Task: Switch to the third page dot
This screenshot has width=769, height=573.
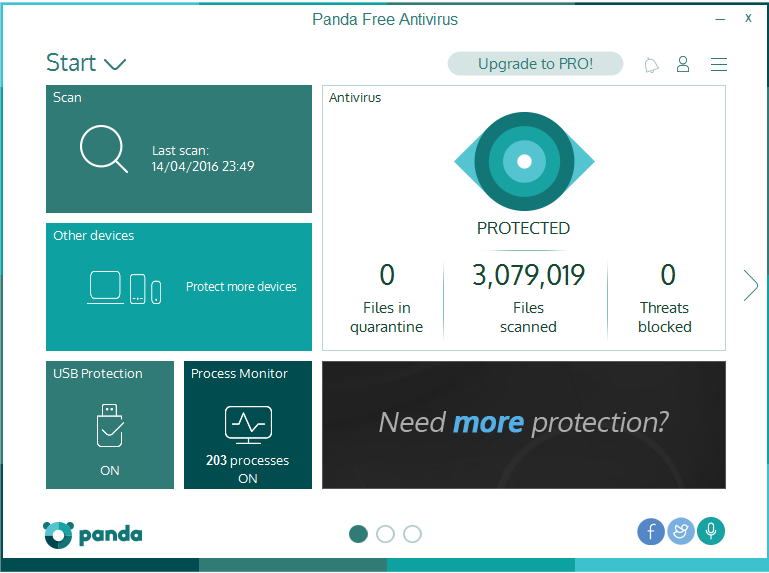Action: point(412,534)
